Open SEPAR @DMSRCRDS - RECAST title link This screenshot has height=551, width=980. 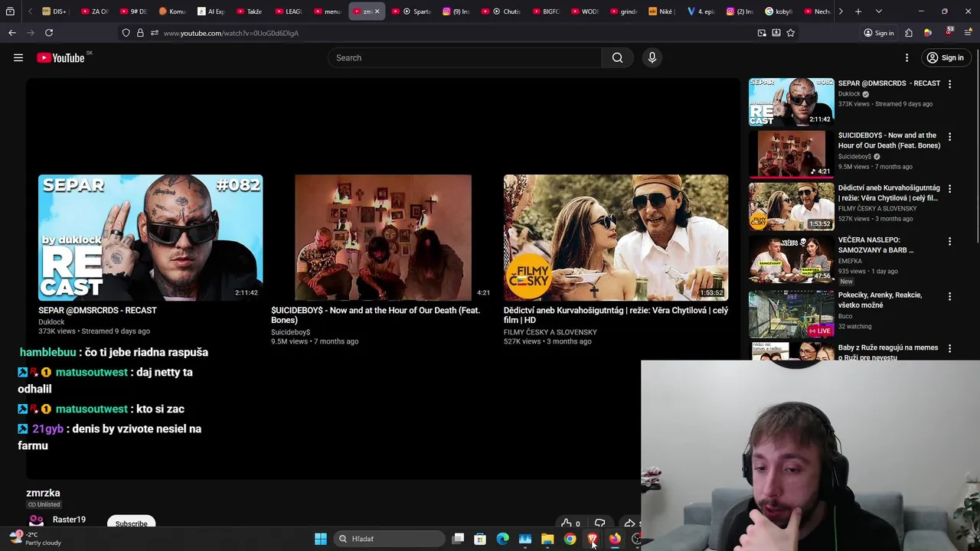coord(97,310)
